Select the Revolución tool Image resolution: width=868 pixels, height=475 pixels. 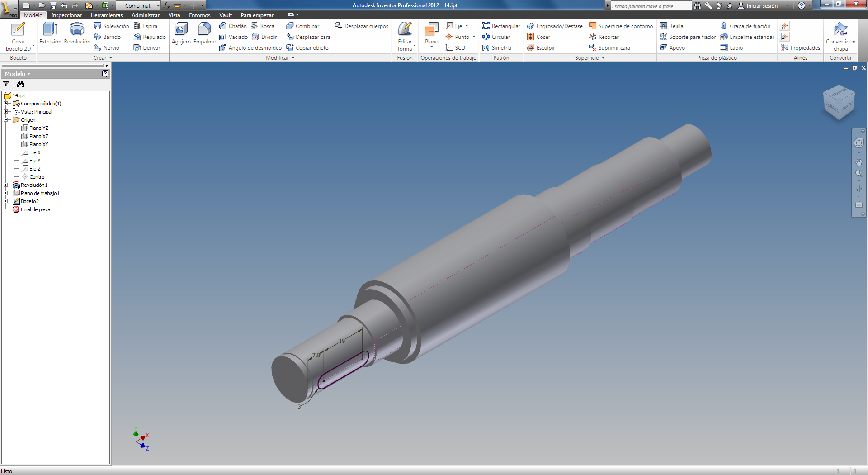77,33
